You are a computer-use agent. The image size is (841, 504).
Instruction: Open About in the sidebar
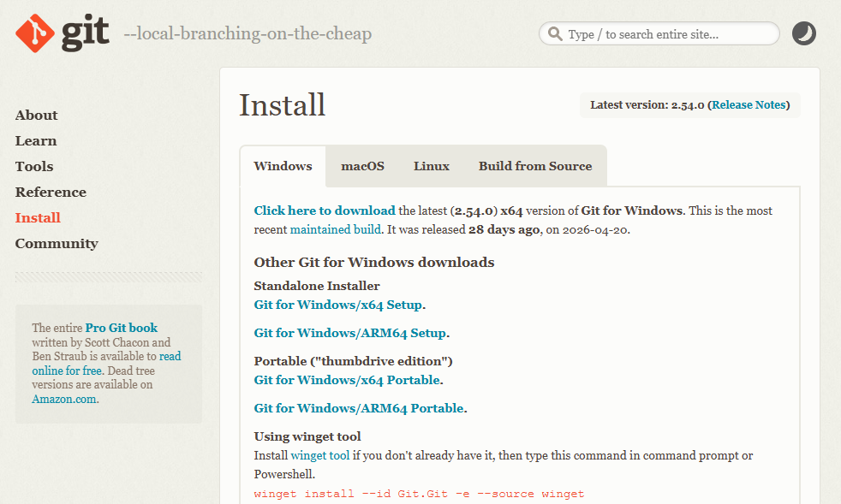tap(37, 116)
